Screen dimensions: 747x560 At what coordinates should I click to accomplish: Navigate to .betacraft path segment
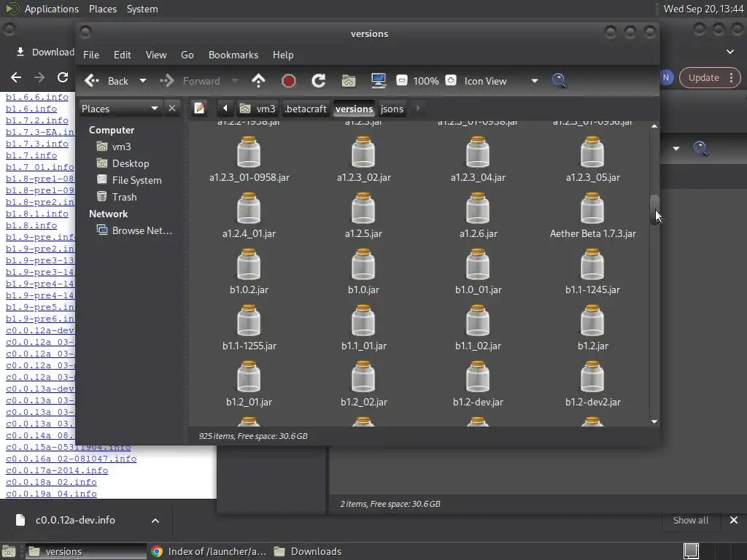pos(306,109)
